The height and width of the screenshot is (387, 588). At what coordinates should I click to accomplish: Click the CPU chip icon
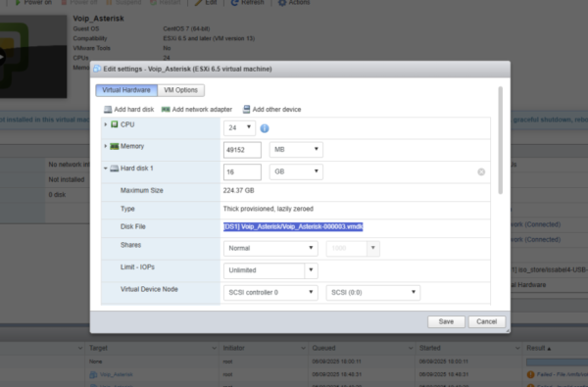pyautogui.click(x=115, y=124)
